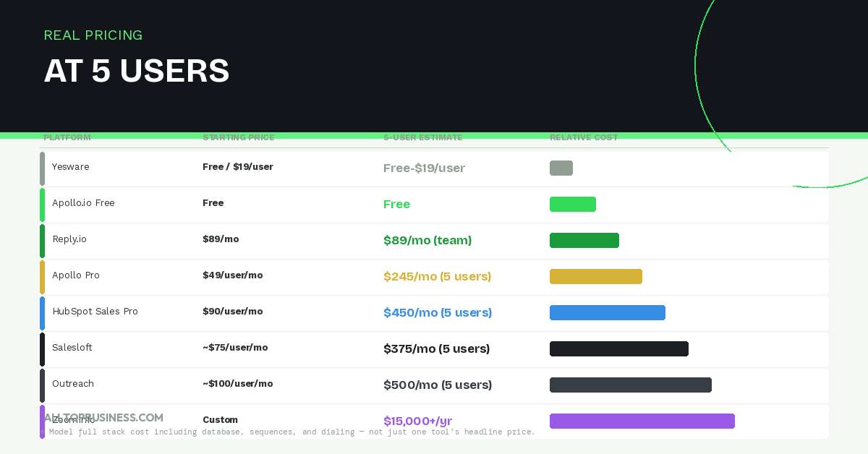Click the ~$75/user/mo starting price

tap(235, 348)
